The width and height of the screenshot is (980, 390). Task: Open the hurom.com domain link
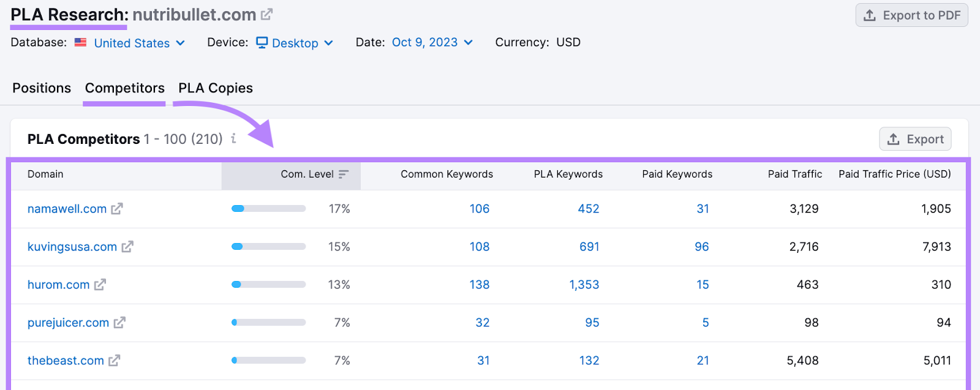(59, 285)
